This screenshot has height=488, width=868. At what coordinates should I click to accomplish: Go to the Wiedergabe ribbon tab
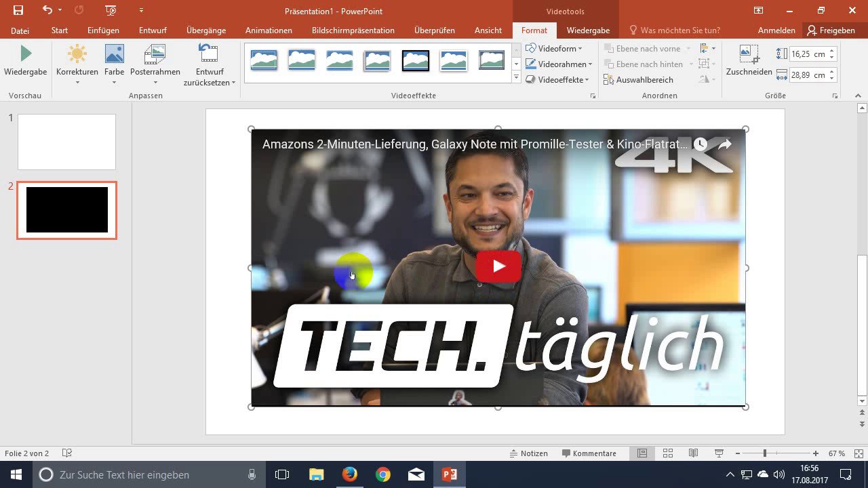coord(588,30)
